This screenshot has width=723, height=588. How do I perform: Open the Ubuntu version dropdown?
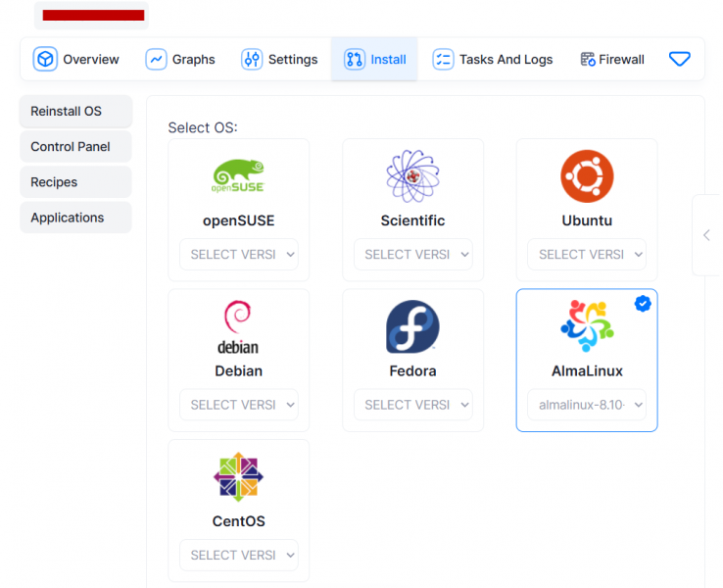coord(587,254)
